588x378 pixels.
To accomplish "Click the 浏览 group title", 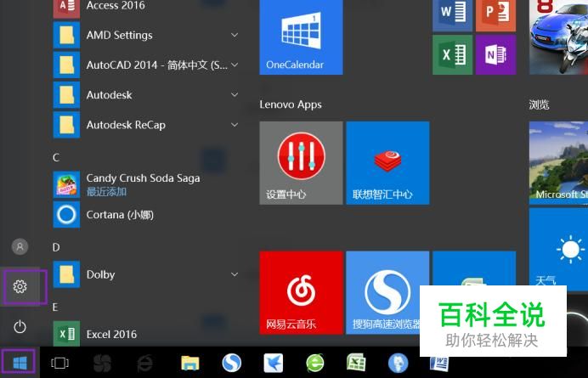I will [539, 104].
